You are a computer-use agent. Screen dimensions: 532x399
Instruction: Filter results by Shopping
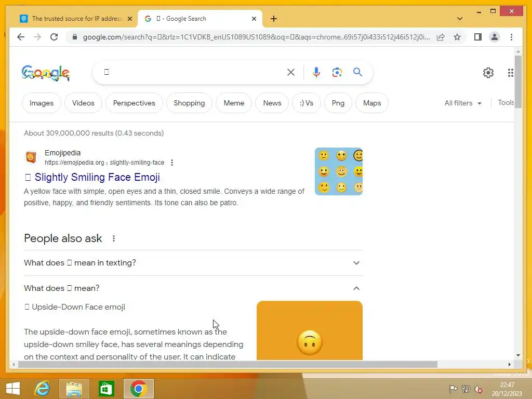tap(189, 103)
